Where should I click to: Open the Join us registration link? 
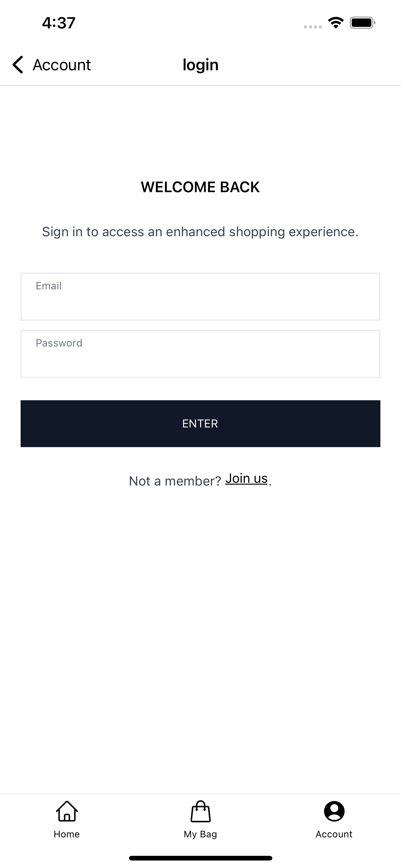[x=246, y=478]
